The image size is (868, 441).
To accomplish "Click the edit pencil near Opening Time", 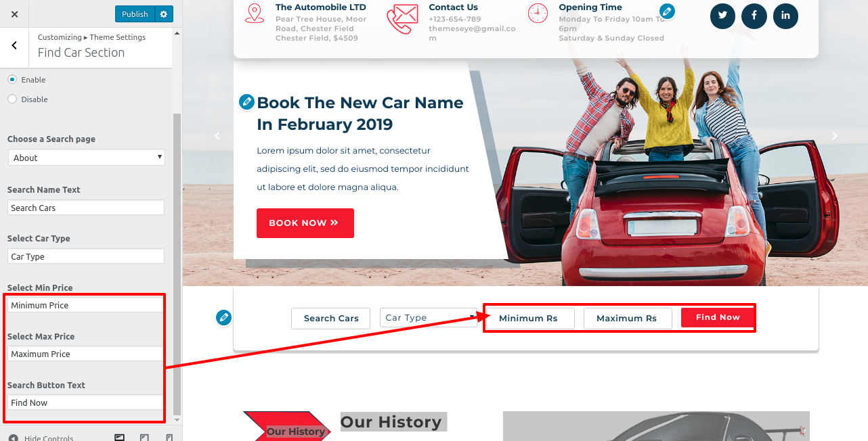I will point(667,11).
